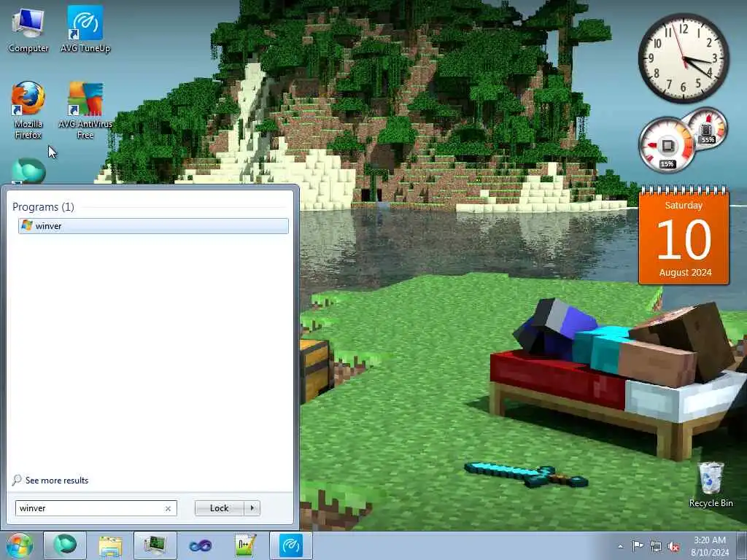Open the taskbar clock showing 3:20 AM
This screenshot has width=747, height=560.
(x=710, y=546)
